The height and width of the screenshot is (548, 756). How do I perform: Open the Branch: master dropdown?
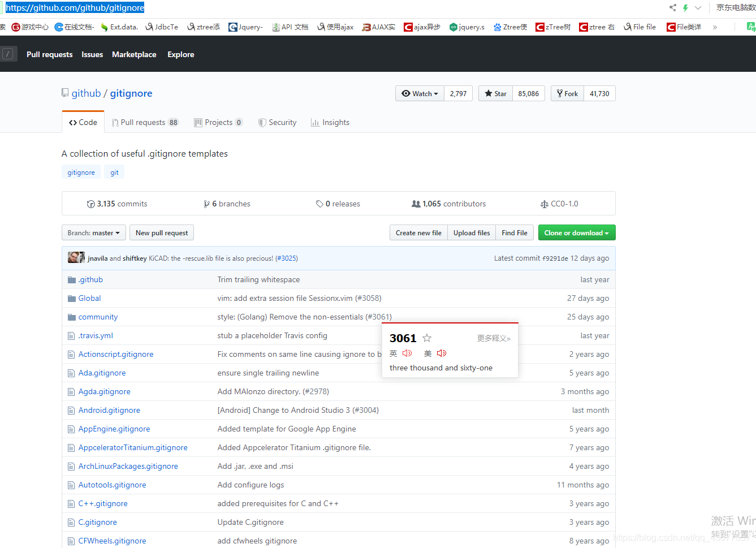click(x=94, y=232)
